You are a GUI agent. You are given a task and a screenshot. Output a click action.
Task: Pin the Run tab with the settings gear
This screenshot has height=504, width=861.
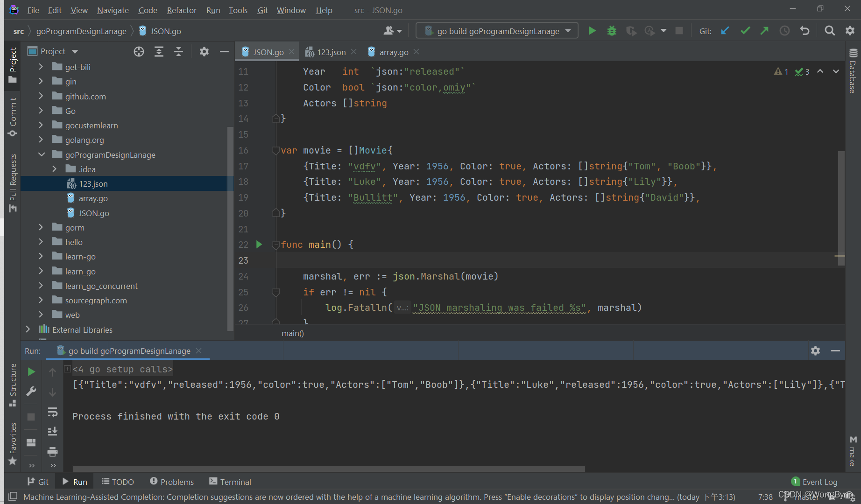(x=816, y=350)
